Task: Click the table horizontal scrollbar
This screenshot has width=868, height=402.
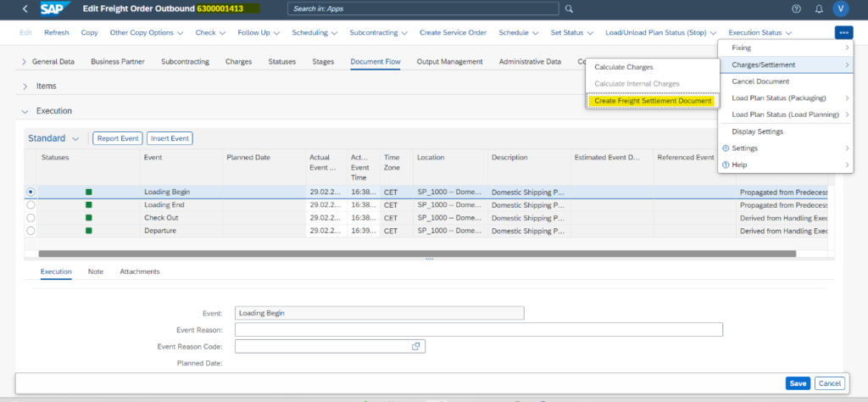Action: click(415, 253)
